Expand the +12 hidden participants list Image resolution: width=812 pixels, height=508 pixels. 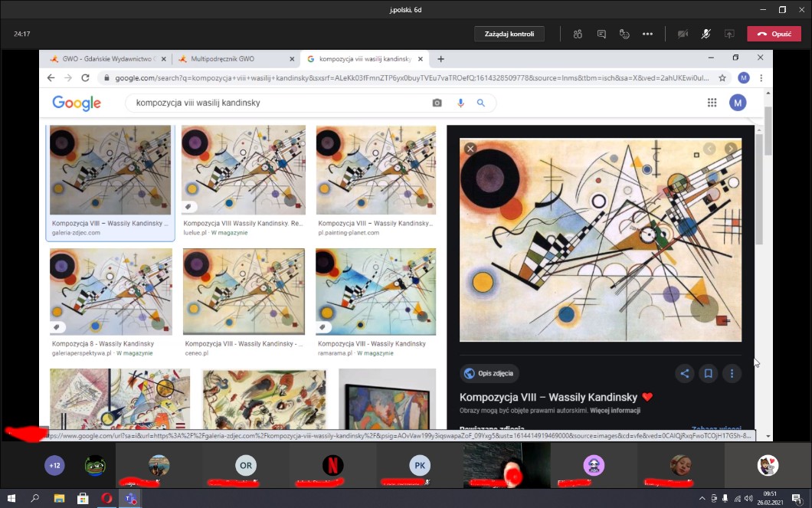[x=54, y=465]
